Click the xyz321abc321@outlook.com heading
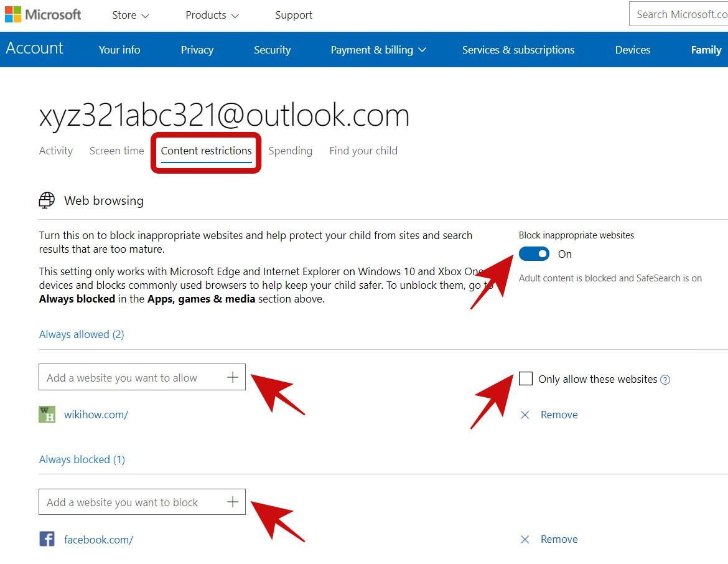Screen dimensions: 728x564 pyautogui.click(x=224, y=115)
